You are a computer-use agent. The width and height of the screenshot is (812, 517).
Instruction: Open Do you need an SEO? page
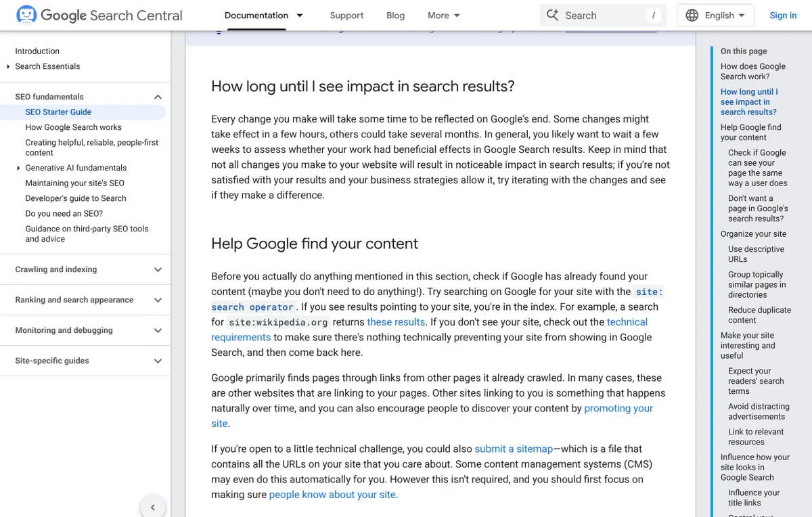[64, 213]
